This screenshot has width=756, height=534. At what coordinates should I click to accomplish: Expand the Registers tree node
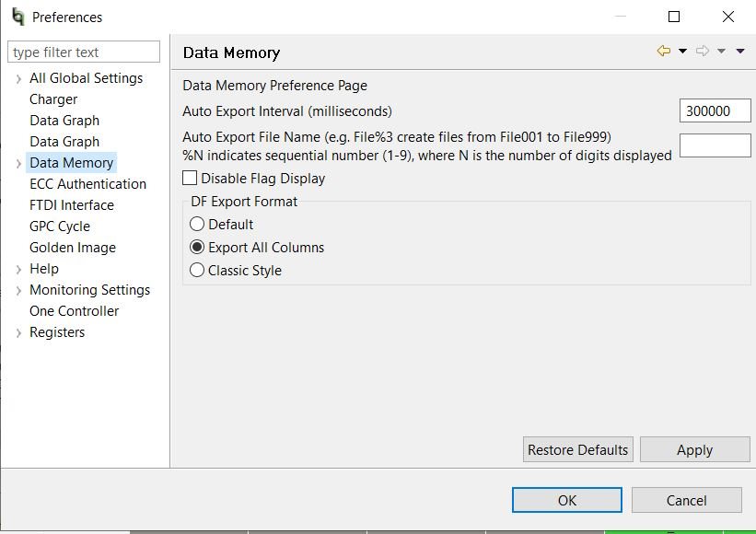point(18,333)
